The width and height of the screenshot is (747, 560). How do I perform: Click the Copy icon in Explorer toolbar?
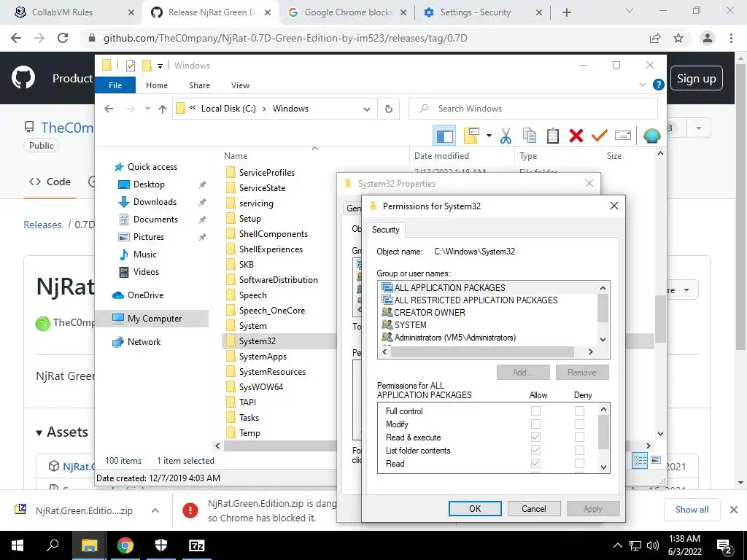(x=530, y=136)
